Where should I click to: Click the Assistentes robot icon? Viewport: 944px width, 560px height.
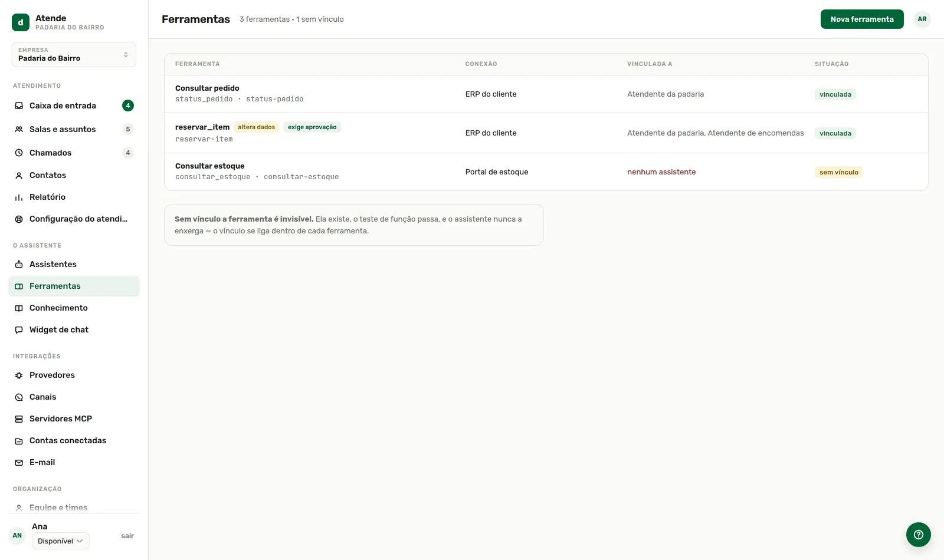click(x=19, y=264)
